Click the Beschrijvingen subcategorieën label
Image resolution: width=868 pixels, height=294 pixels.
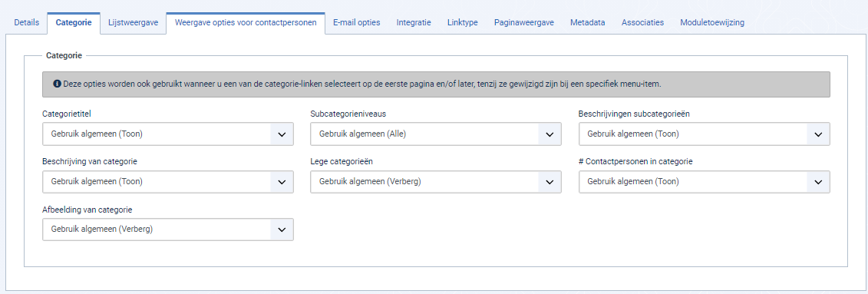(x=634, y=114)
